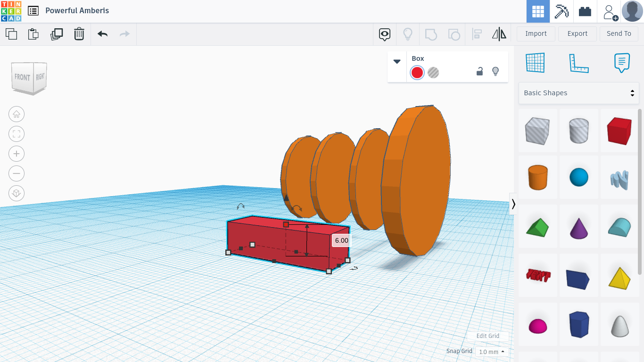Image resolution: width=644 pixels, height=362 pixels.
Task: Click the 6.00 height dimension field
Action: 341,240
